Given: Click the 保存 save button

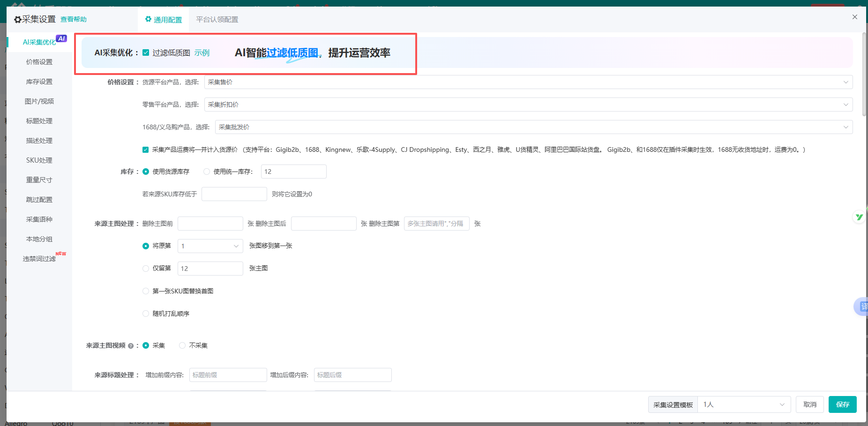Looking at the screenshot, I should (x=842, y=404).
